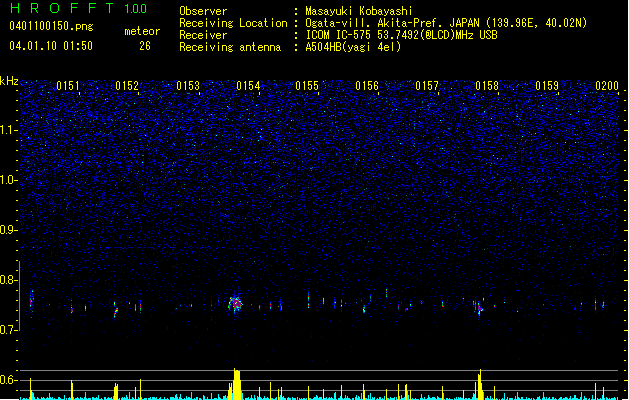
Task: Click the 0153 time marker
Action: click(x=188, y=86)
